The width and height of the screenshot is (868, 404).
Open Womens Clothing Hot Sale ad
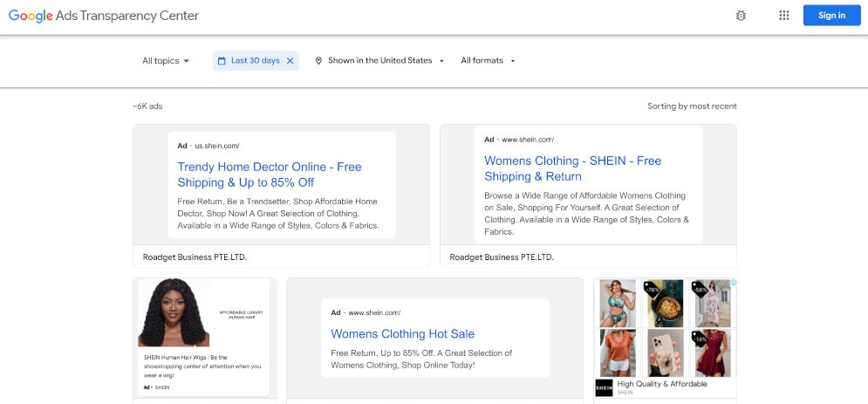[x=402, y=333]
